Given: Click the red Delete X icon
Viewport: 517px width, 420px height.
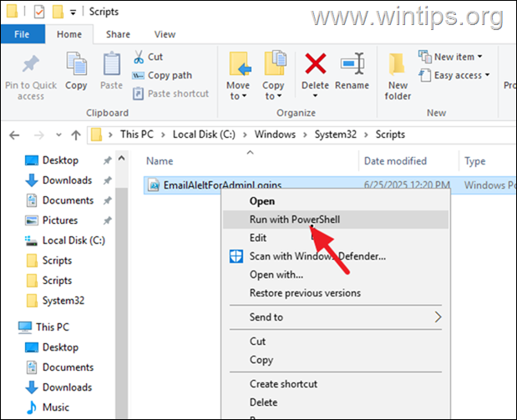Looking at the screenshot, I should (x=316, y=63).
